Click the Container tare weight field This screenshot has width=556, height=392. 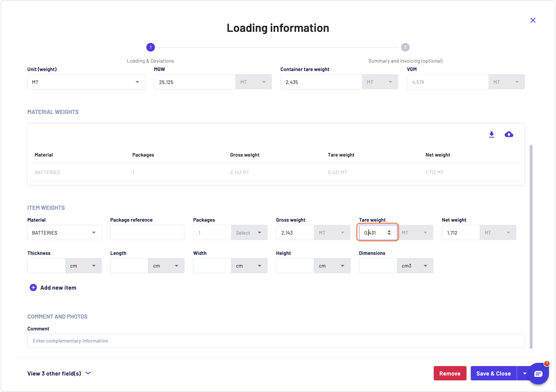321,82
